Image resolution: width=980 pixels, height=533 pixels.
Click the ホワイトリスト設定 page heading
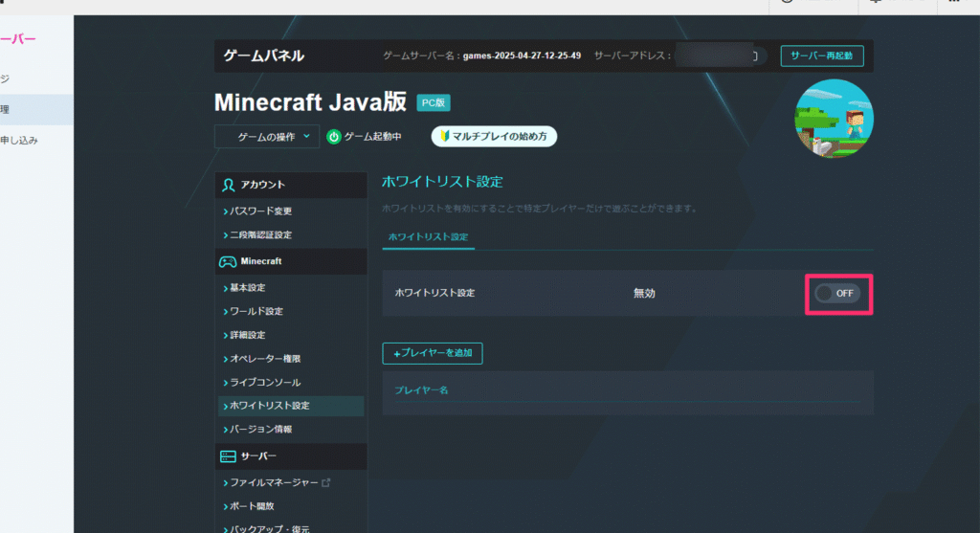point(442,182)
